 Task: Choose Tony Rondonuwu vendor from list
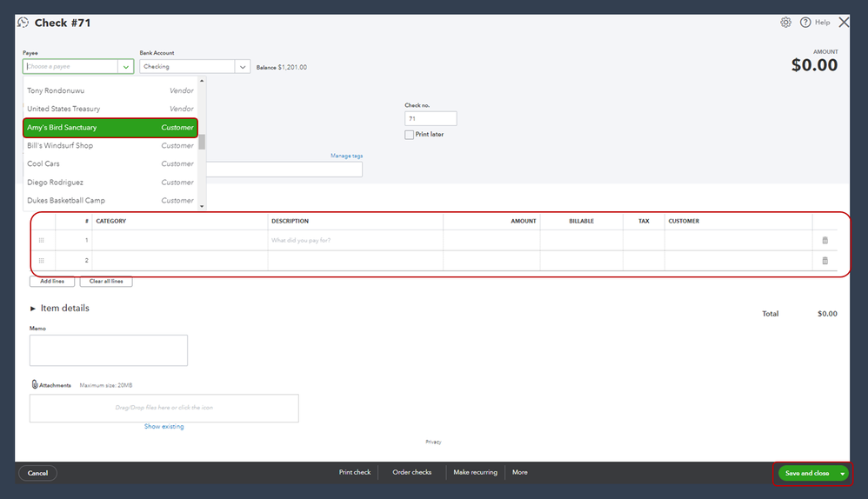coord(110,90)
